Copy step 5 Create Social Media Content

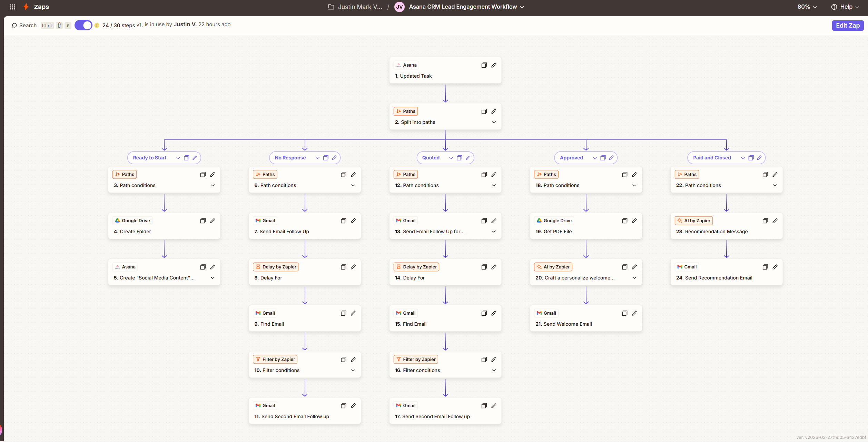pos(203,267)
